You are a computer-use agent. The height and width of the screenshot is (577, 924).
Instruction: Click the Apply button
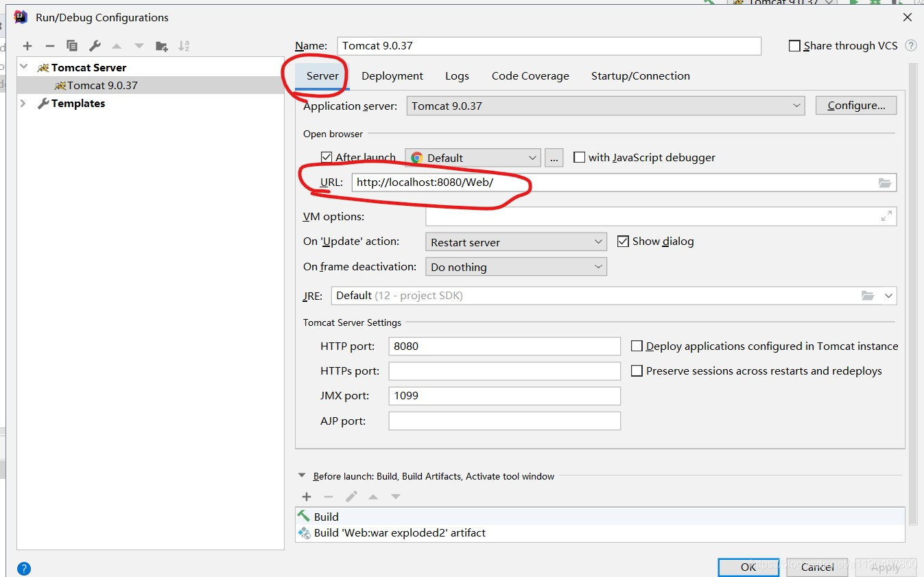coord(886,567)
